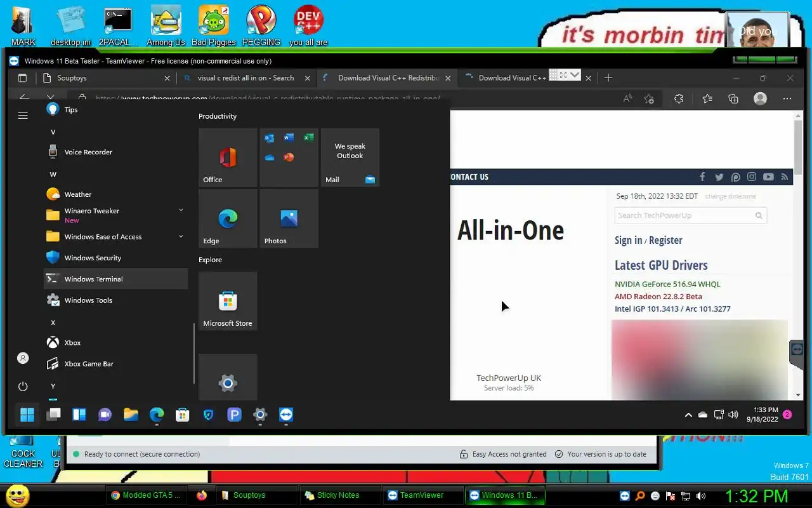
Task: Jump to letter V header in app list
Action: click(x=53, y=132)
